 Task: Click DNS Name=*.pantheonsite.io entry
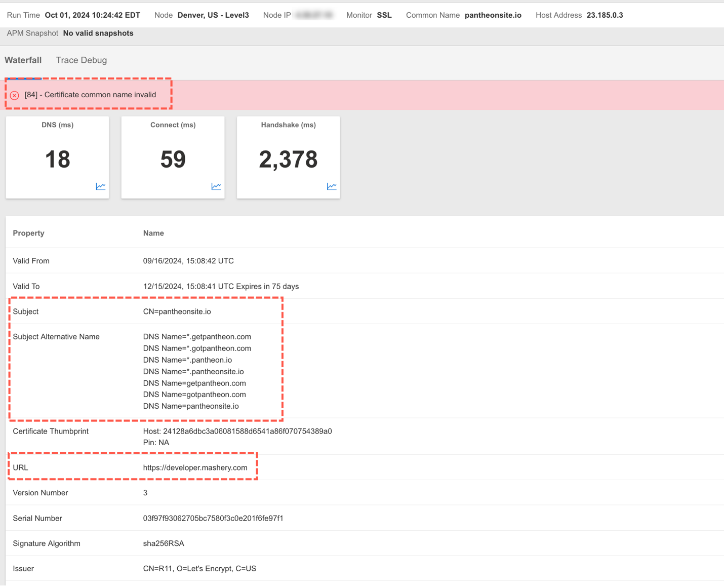pyautogui.click(x=193, y=372)
